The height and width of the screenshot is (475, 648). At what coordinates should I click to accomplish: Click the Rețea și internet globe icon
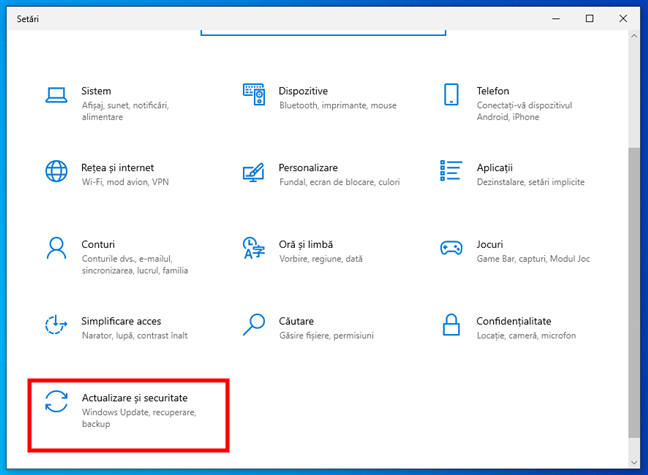click(56, 171)
